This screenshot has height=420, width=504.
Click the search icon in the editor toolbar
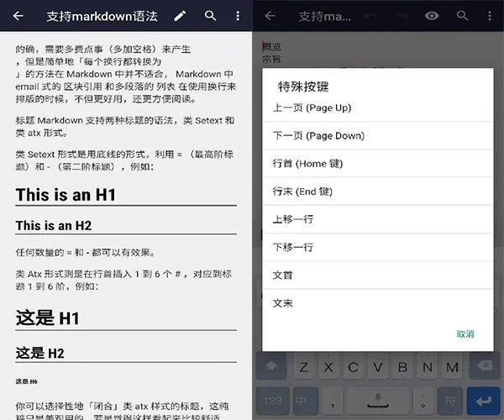462,15
